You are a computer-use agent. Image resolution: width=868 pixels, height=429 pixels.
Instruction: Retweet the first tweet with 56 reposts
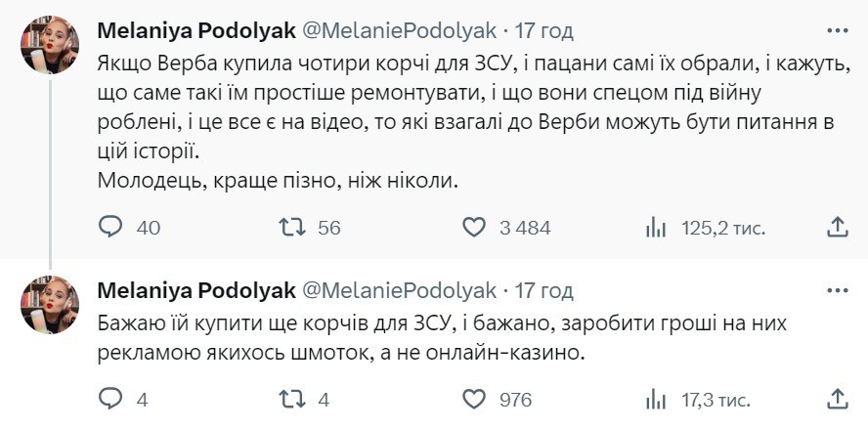[x=288, y=228]
